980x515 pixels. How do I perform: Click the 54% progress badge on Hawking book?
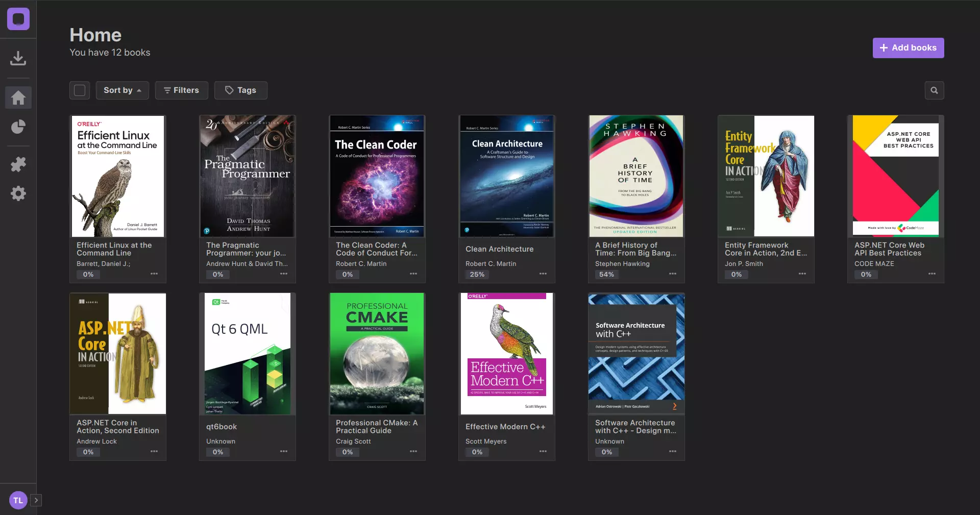pyautogui.click(x=606, y=275)
